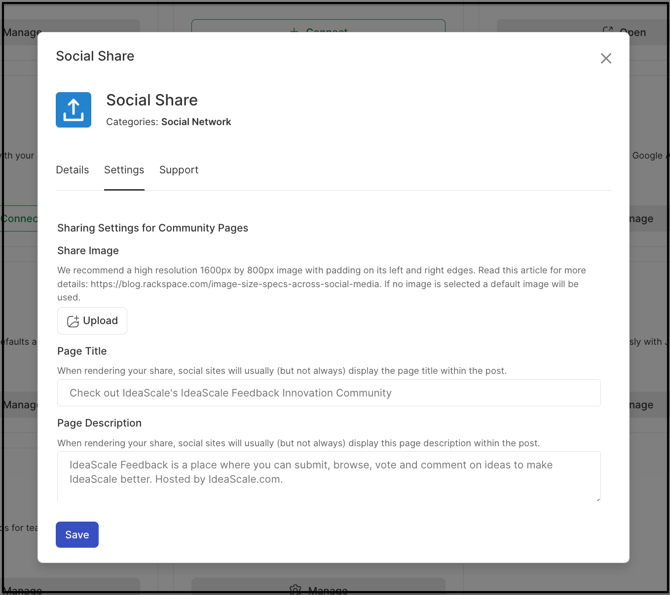Click the Manage button at bottom center
The image size is (670, 595).
(x=327, y=590)
